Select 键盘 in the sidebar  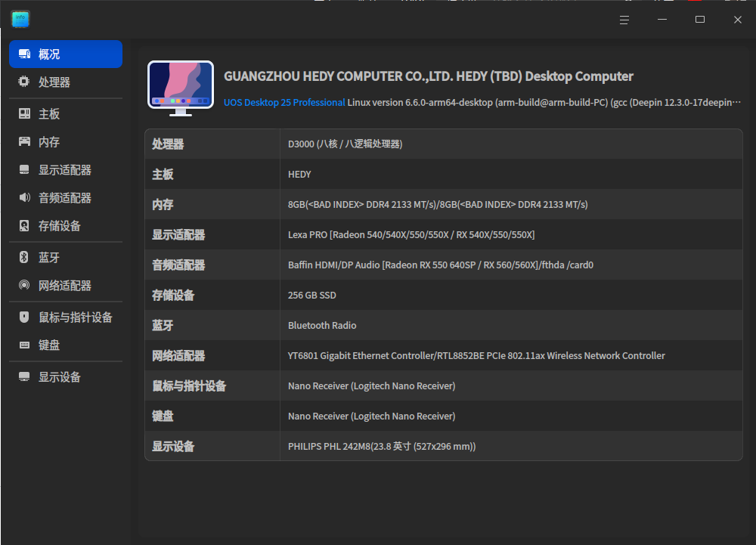tap(66, 345)
